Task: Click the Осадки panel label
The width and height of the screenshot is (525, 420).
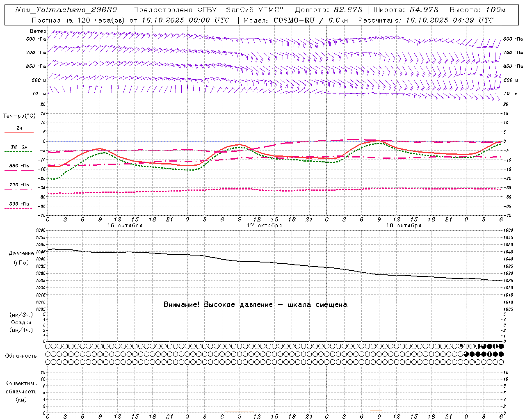Action: pos(21,322)
